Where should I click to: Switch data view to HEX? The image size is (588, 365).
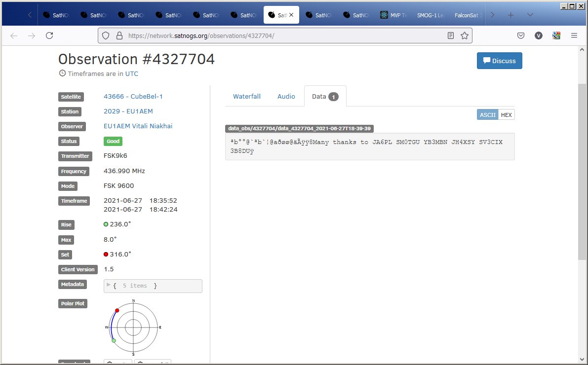click(506, 114)
